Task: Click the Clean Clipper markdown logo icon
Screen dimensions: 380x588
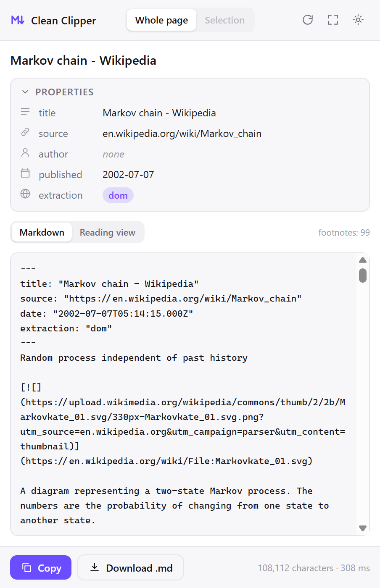Action: click(18, 20)
